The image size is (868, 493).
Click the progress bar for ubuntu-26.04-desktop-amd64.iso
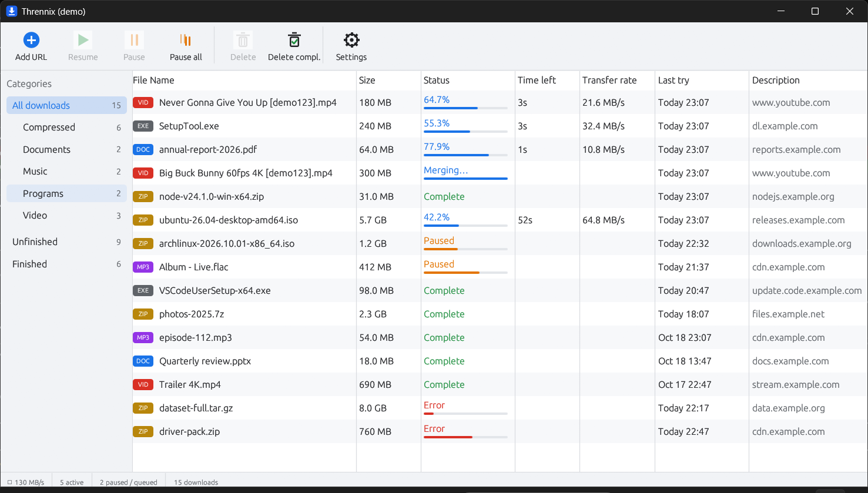(x=465, y=226)
